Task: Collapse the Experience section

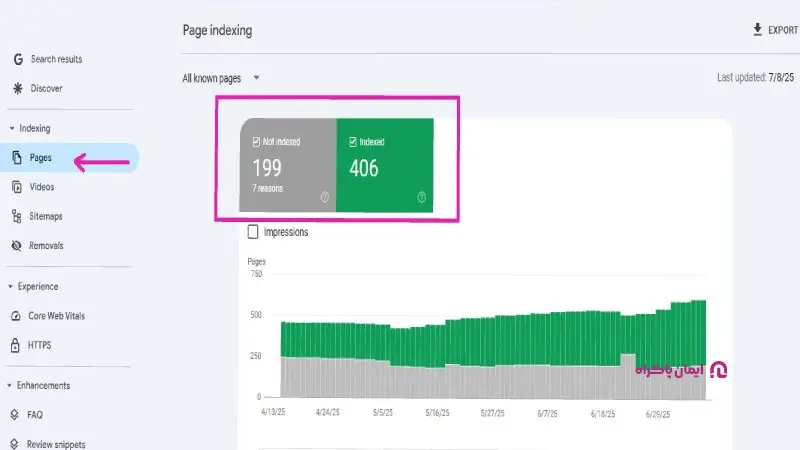Action: (12, 287)
